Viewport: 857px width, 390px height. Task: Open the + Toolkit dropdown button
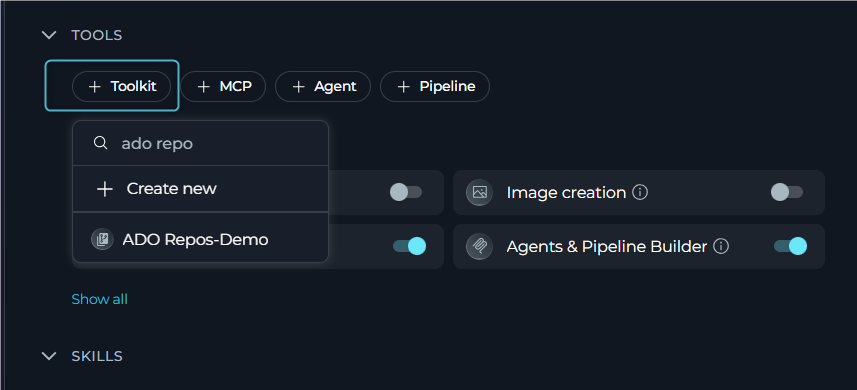click(121, 86)
